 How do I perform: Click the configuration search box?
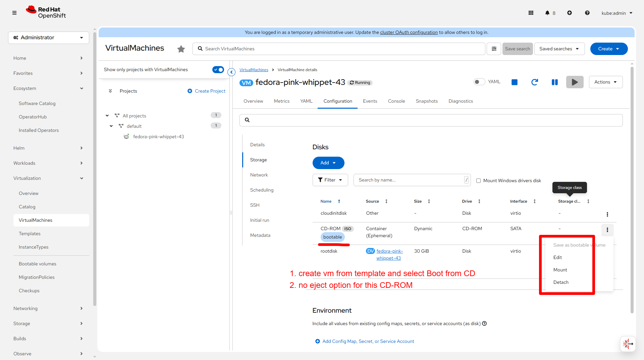(431, 120)
